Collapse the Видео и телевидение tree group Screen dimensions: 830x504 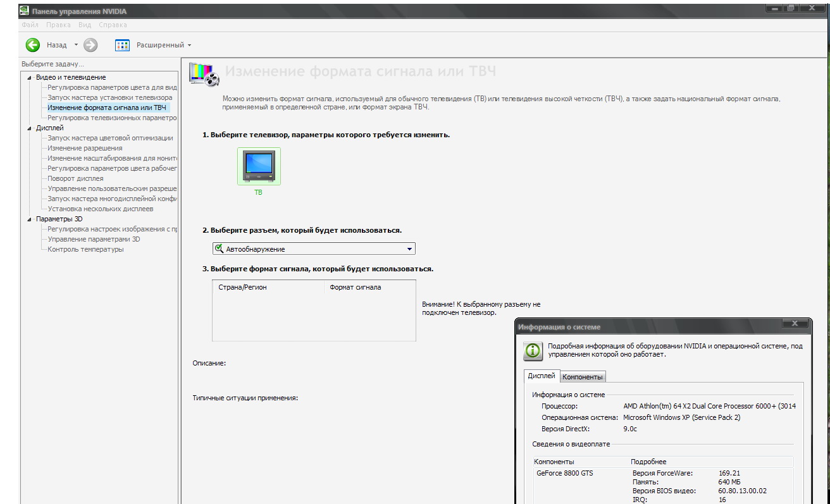coord(29,77)
